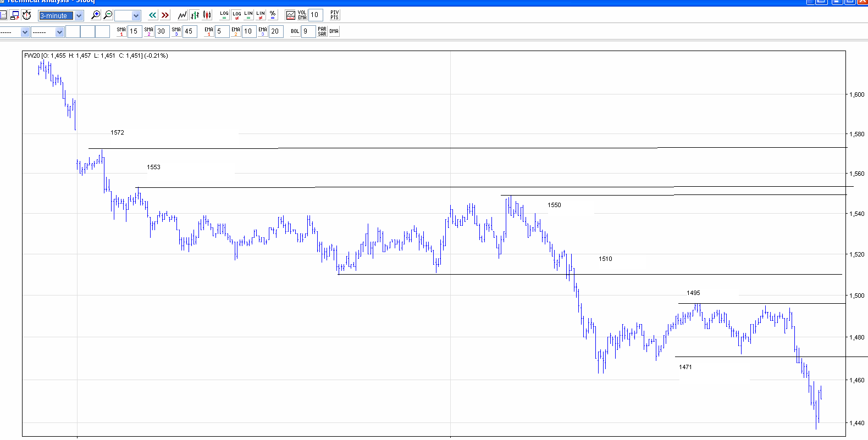Image resolution: width=868 pixels, height=440 pixels.
Task: Click the 1510 level label on chart
Action: click(605, 259)
